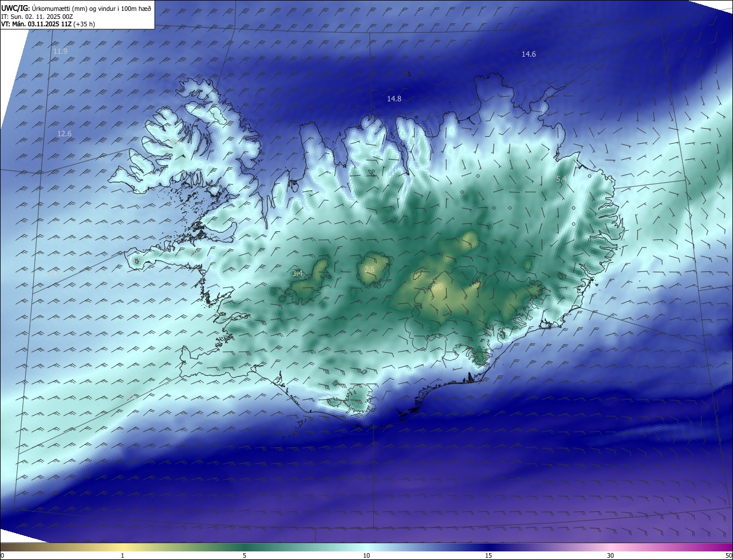Click the initialization time line "IT: Sun. 02. 11. 2025 00Z"
Screen dimensions: 733x560
click(37, 17)
